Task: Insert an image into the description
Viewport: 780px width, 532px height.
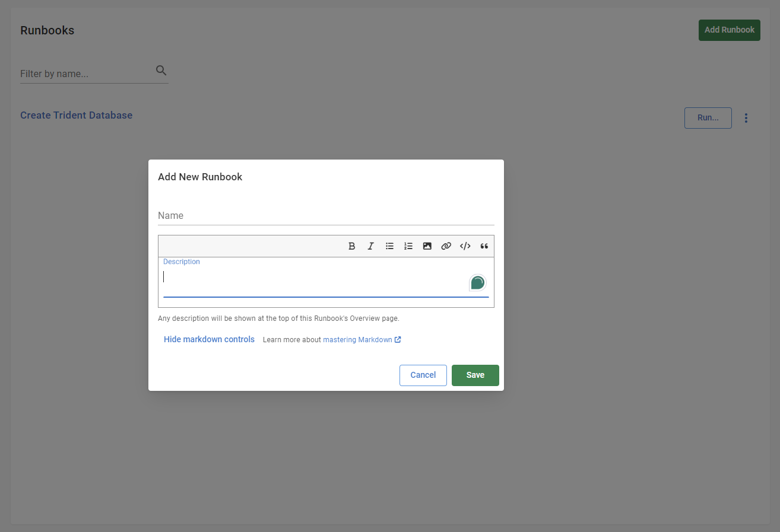Action: pos(427,246)
